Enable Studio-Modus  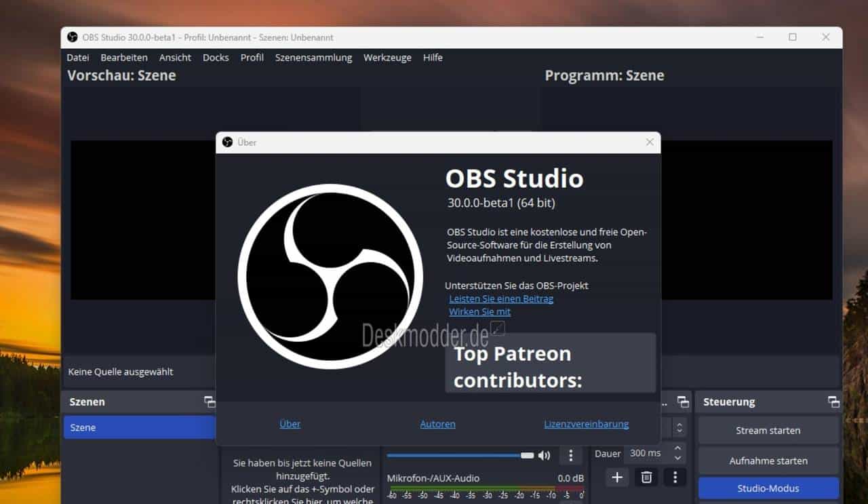point(768,488)
